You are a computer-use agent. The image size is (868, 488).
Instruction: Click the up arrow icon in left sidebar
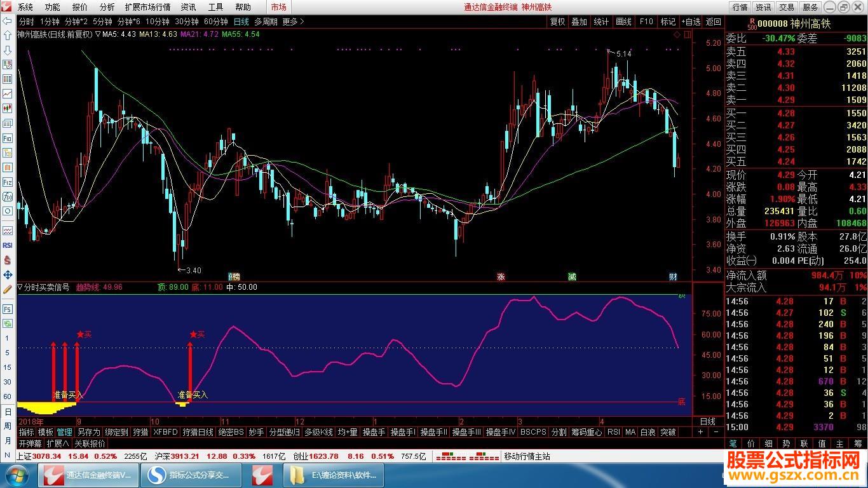click(8, 35)
